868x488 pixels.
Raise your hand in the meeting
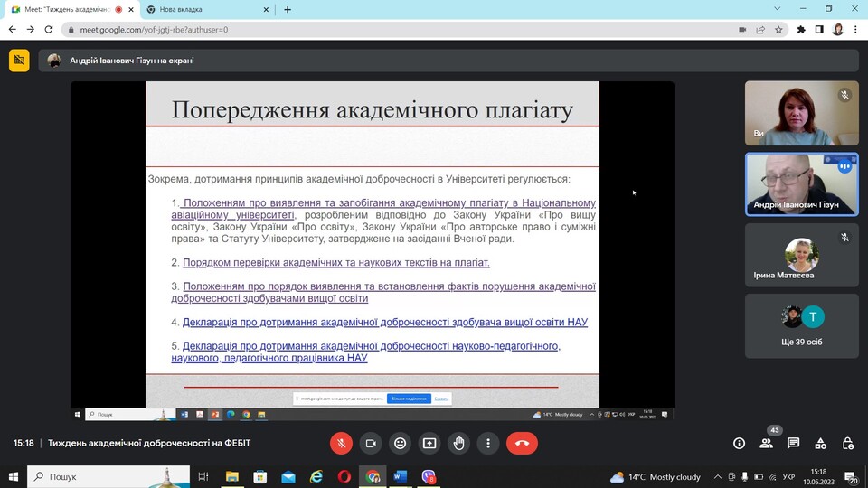tap(458, 443)
